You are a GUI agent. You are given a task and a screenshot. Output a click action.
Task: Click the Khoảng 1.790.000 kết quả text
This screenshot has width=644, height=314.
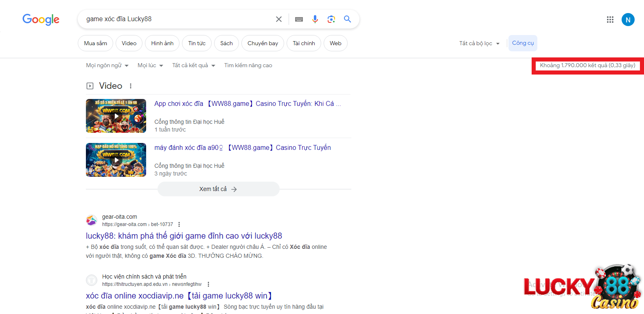tap(588, 65)
